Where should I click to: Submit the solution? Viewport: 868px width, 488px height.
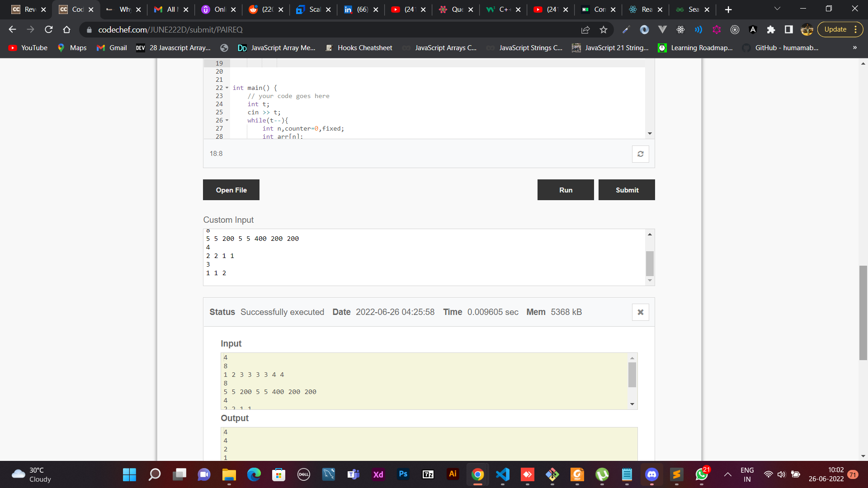click(627, 190)
